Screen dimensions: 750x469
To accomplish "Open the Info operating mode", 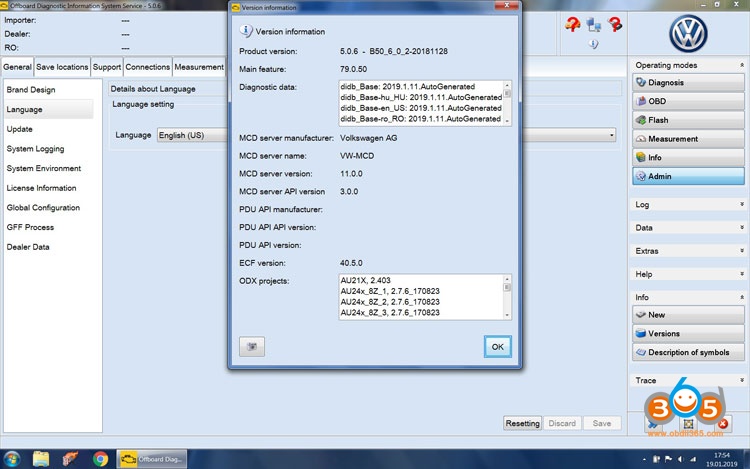I will point(688,157).
